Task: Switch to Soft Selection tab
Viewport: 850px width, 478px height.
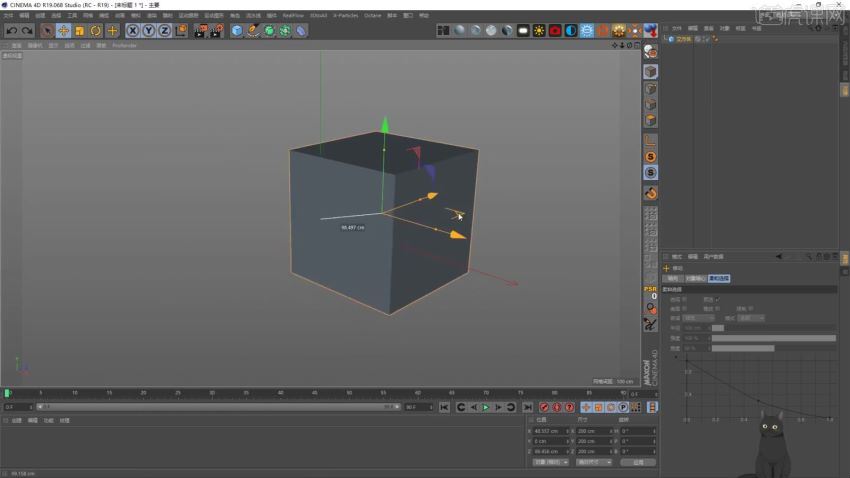Action: pos(719,279)
